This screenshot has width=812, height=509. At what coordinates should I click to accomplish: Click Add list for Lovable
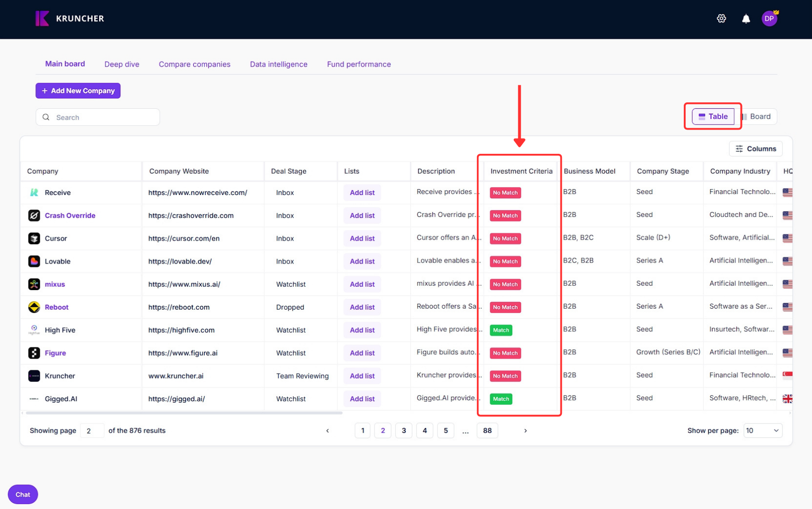pyautogui.click(x=362, y=261)
